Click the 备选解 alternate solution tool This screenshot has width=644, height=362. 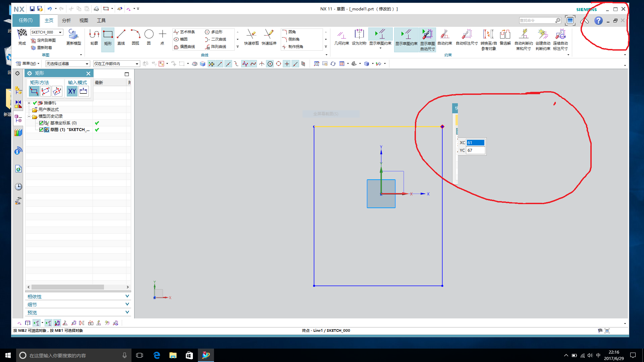(505, 37)
